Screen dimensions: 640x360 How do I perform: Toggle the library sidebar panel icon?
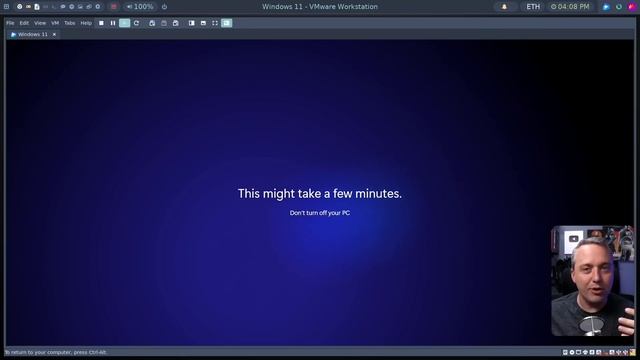click(191, 23)
